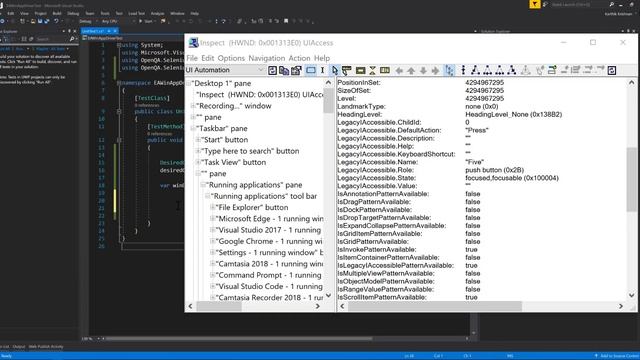
Task: Click the fourth triangle tree-view icon in Inspect
Action: pos(511,70)
